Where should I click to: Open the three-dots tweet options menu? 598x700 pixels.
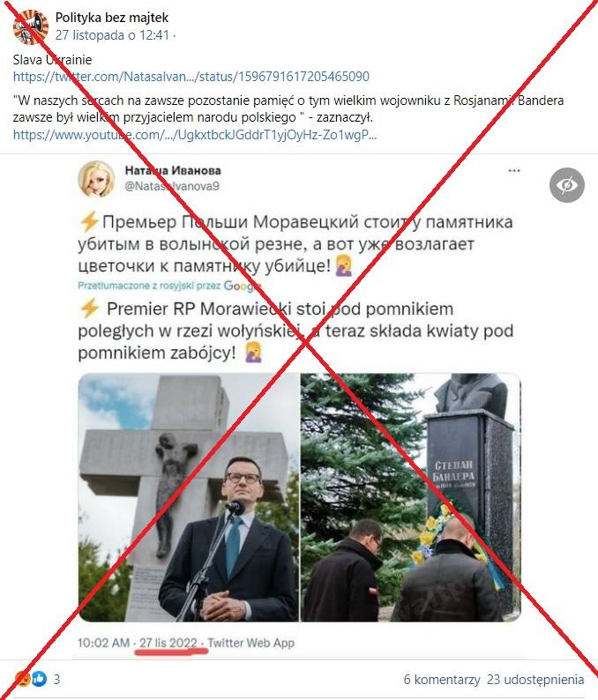(x=514, y=170)
